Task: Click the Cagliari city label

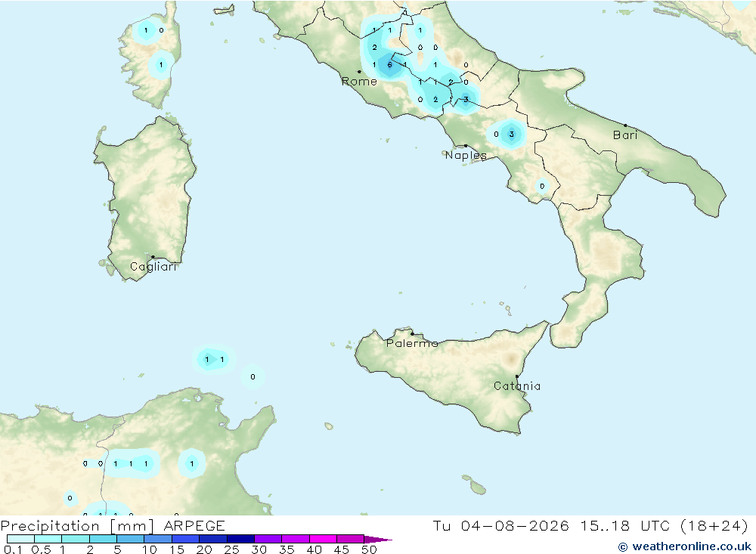Action: [x=153, y=267]
